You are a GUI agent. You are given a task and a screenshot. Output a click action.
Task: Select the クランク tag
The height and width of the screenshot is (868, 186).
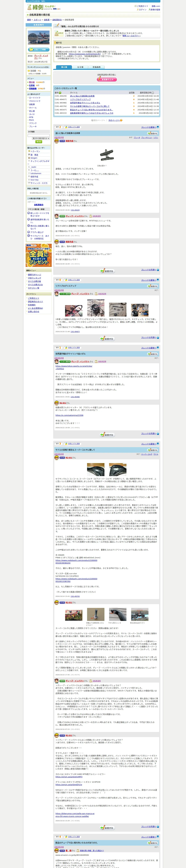[x=33, y=123]
